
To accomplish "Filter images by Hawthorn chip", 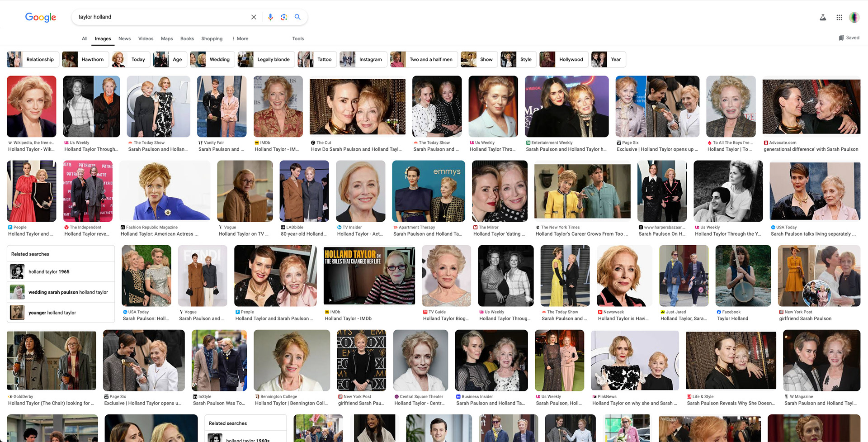I will 85,59.
